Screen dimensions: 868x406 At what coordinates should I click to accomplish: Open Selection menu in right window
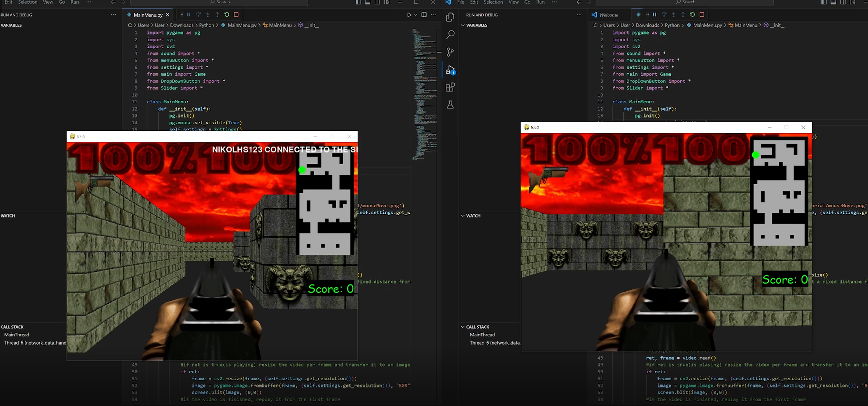tap(493, 2)
